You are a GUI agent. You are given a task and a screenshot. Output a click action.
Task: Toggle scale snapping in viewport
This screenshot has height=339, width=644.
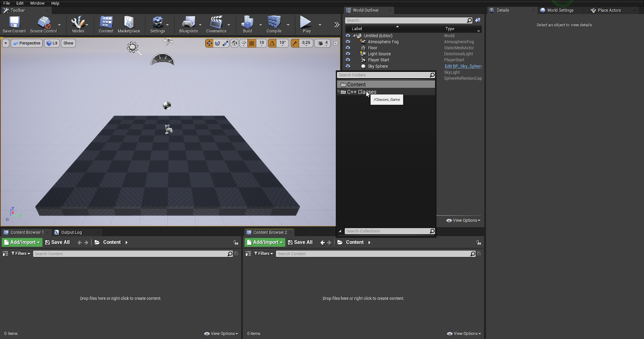pyautogui.click(x=295, y=43)
